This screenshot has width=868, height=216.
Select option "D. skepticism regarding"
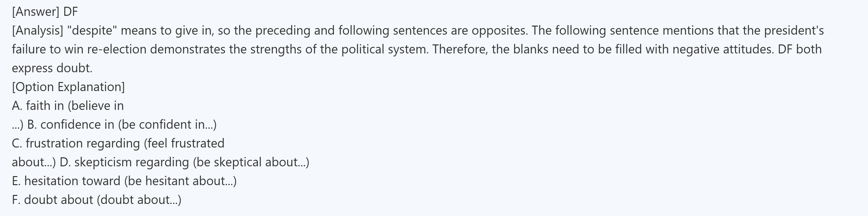124,162
